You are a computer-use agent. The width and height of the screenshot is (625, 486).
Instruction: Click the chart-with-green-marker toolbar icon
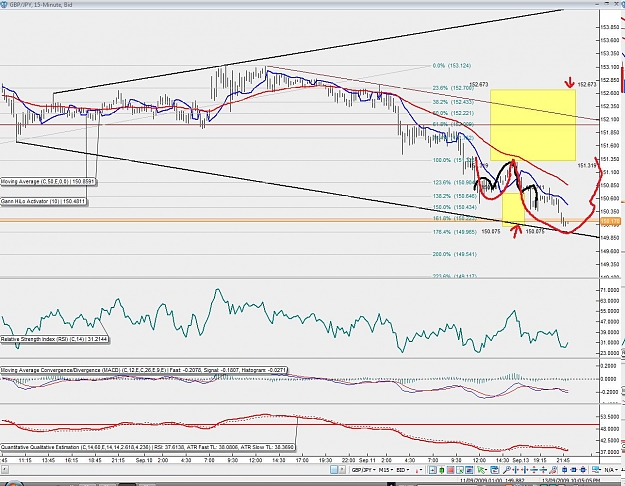tap(460, 470)
